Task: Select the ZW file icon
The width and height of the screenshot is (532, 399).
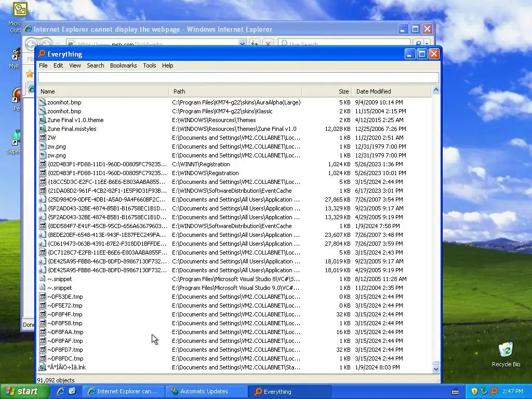Action: pyautogui.click(x=43, y=137)
